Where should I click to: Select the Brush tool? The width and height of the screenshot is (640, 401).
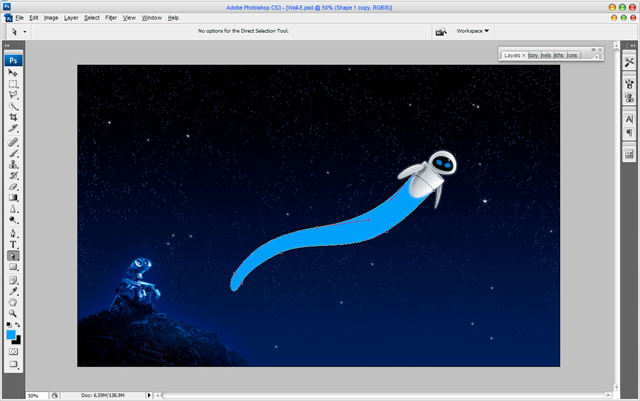(13, 154)
